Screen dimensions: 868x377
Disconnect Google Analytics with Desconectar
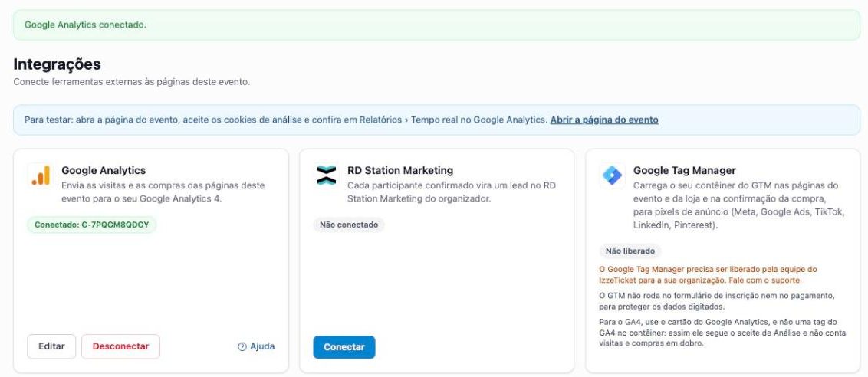click(120, 346)
